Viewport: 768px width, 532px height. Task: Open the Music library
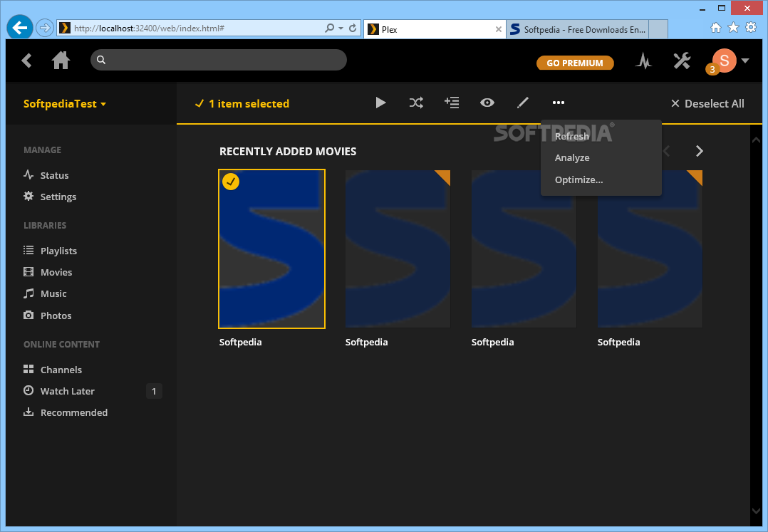pyautogui.click(x=53, y=293)
